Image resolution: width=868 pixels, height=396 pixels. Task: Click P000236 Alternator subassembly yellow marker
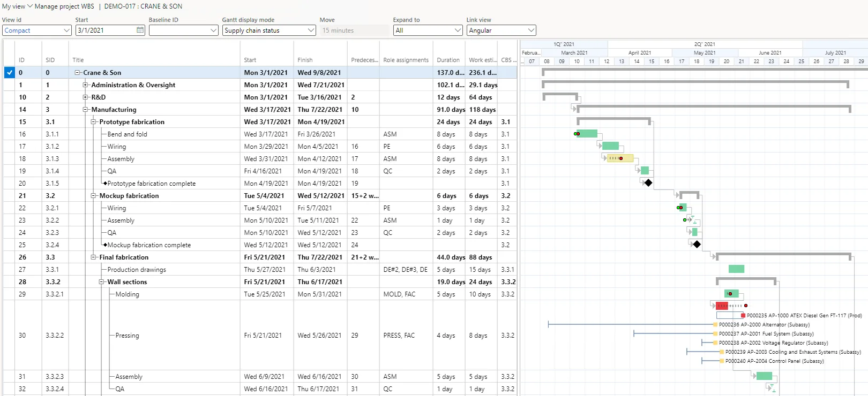coord(715,325)
